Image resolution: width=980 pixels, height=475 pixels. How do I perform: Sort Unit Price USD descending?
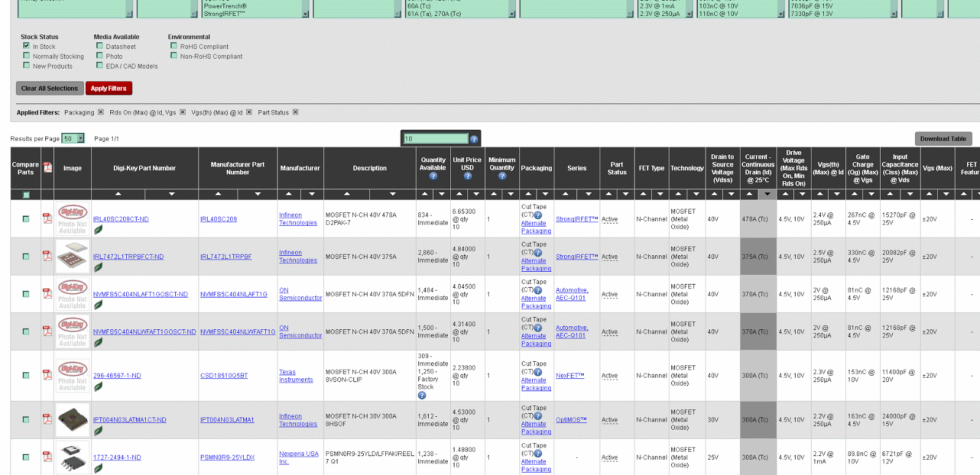tap(476, 194)
